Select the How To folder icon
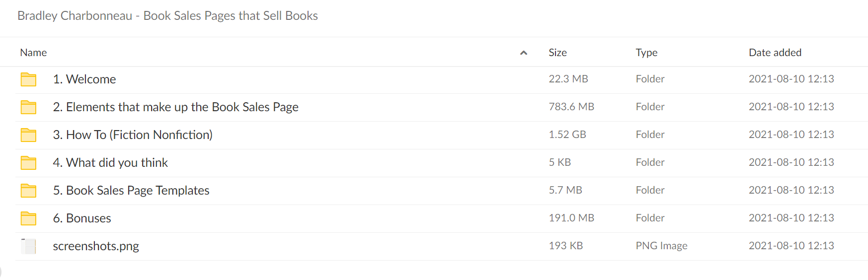Viewport: 868px width, 280px height. point(28,135)
